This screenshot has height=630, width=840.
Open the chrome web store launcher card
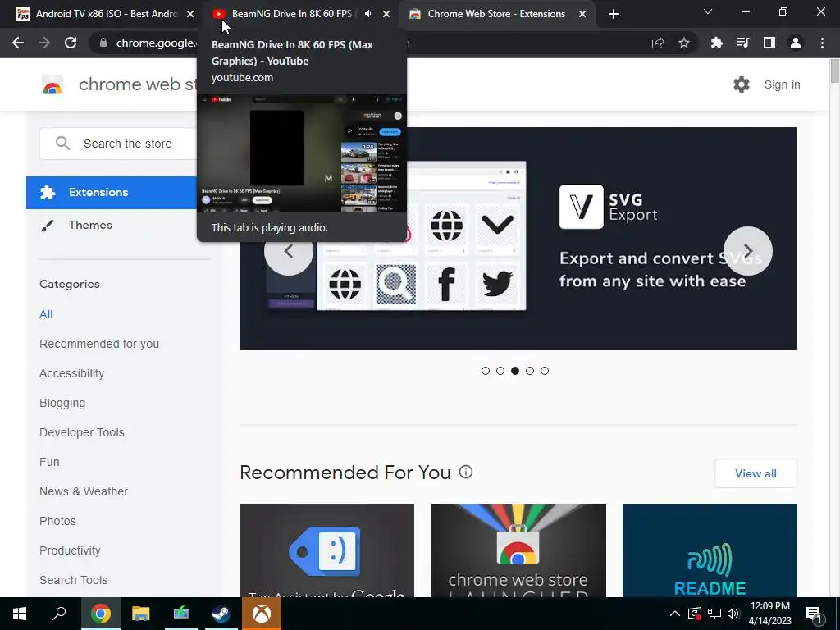point(518,550)
